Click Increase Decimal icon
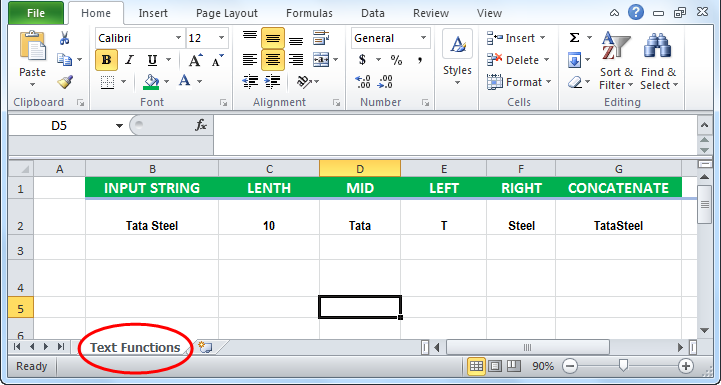 363,82
